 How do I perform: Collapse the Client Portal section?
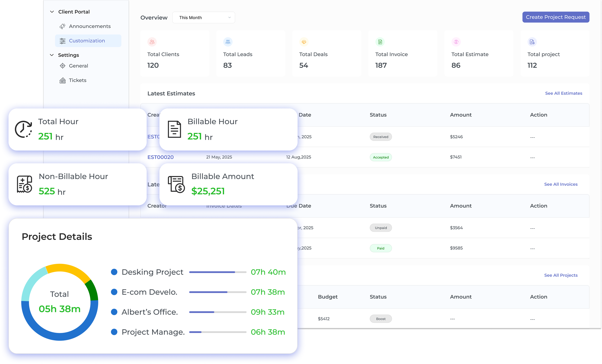[52, 12]
